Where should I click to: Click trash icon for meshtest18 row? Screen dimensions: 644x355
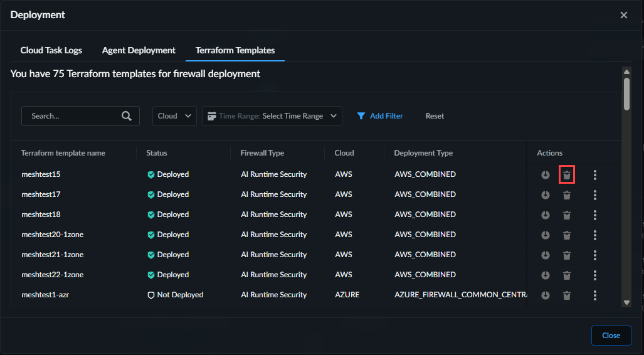(x=567, y=215)
